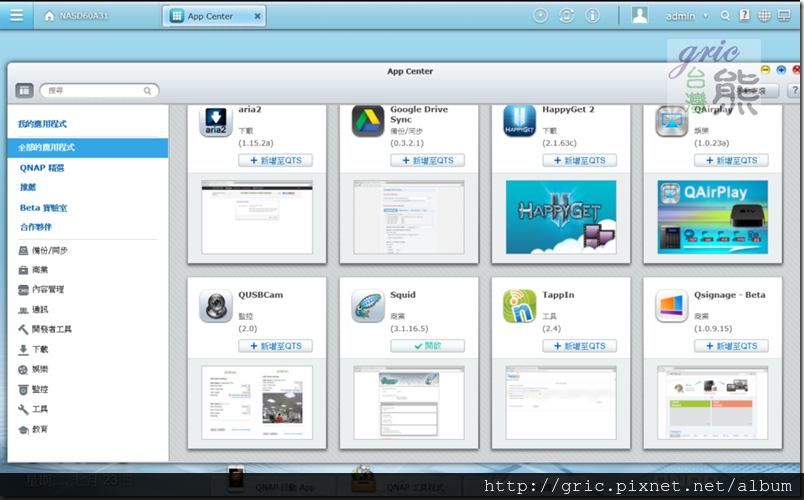This screenshot has height=500, width=804.
Task: Add Google Drive Sync to QTS
Action: (x=428, y=161)
